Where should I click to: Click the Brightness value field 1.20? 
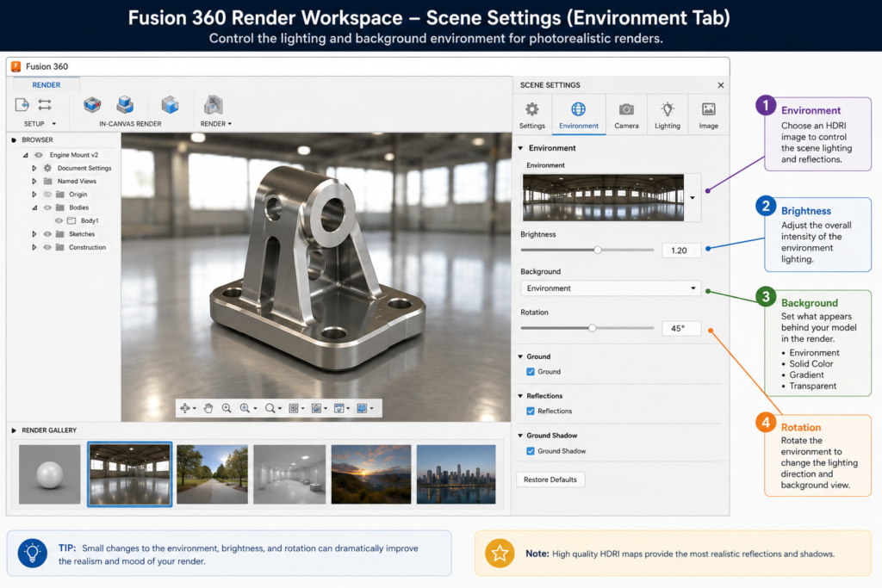[x=681, y=251]
